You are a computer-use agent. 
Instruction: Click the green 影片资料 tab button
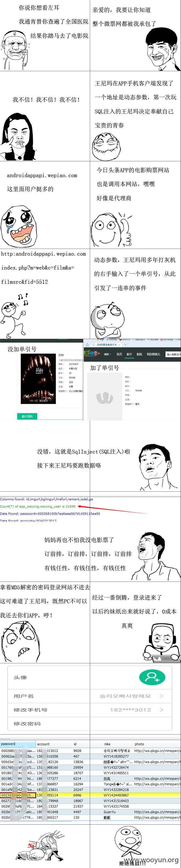[x=27, y=416]
